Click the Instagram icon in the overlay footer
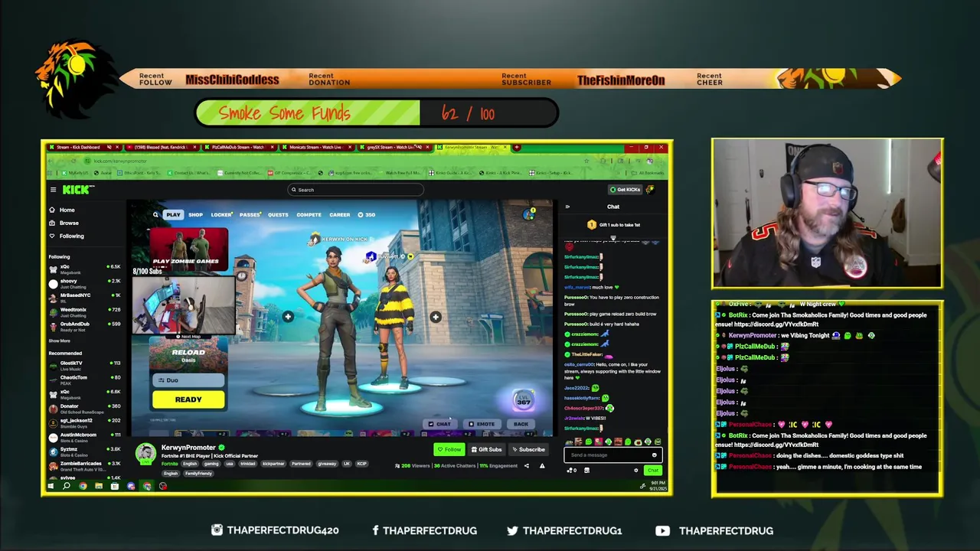The height and width of the screenshot is (551, 980). tap(217, 530)
